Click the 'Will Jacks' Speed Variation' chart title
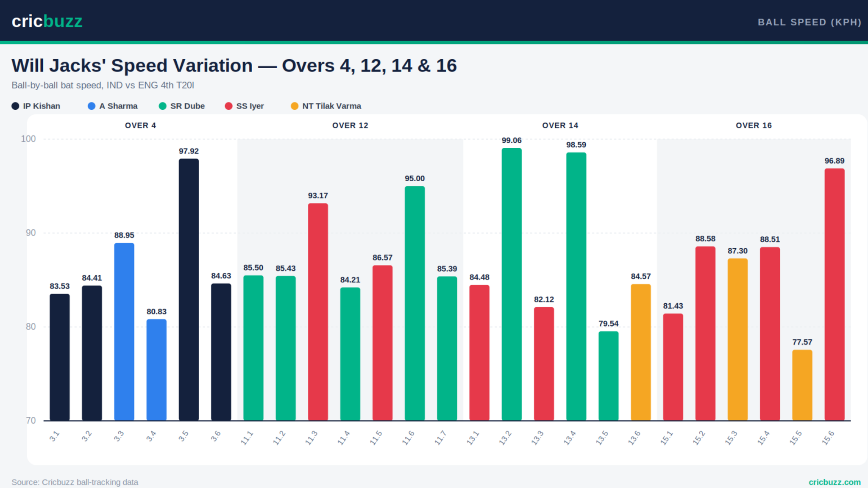Screen dimensions: 868x488 [x=234, y=66]
